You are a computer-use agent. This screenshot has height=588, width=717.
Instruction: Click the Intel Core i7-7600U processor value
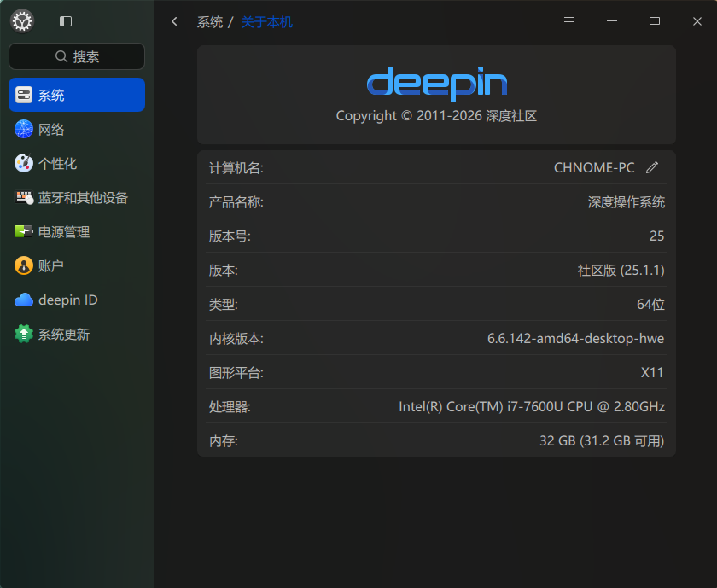532,406
